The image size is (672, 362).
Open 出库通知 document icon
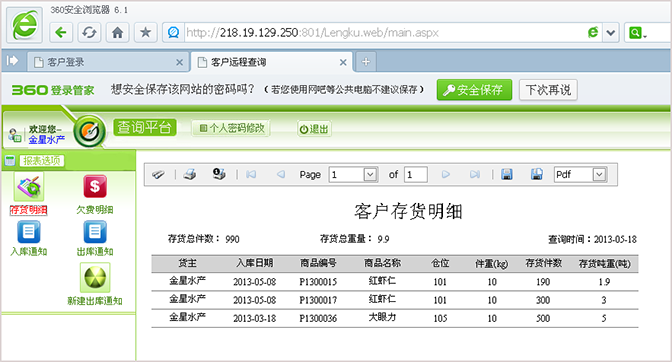95,232
